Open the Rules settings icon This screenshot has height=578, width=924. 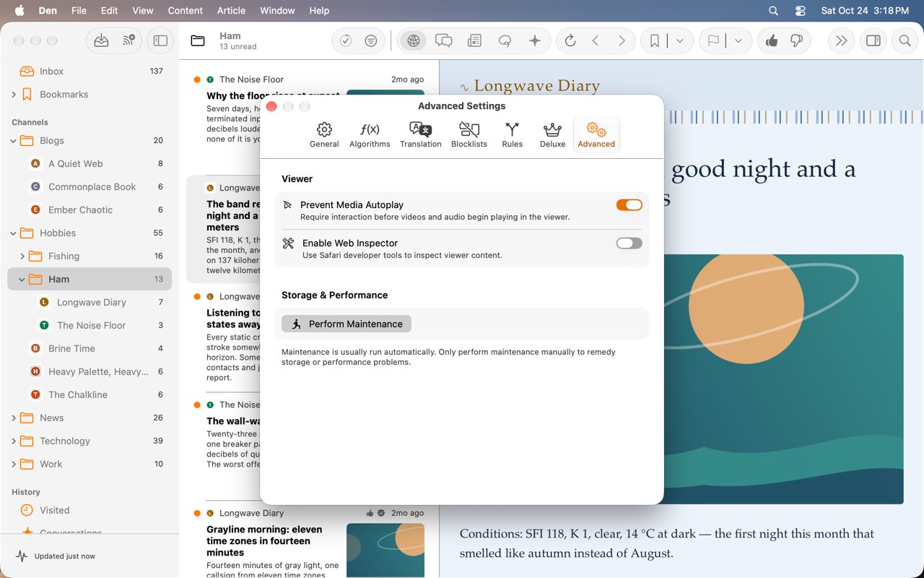pyautogui.click(x=512, y=130)
